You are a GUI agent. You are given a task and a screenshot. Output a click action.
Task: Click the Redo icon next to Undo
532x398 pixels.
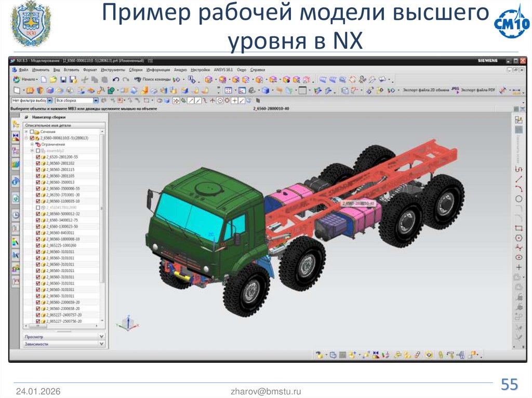click(125, 79)
